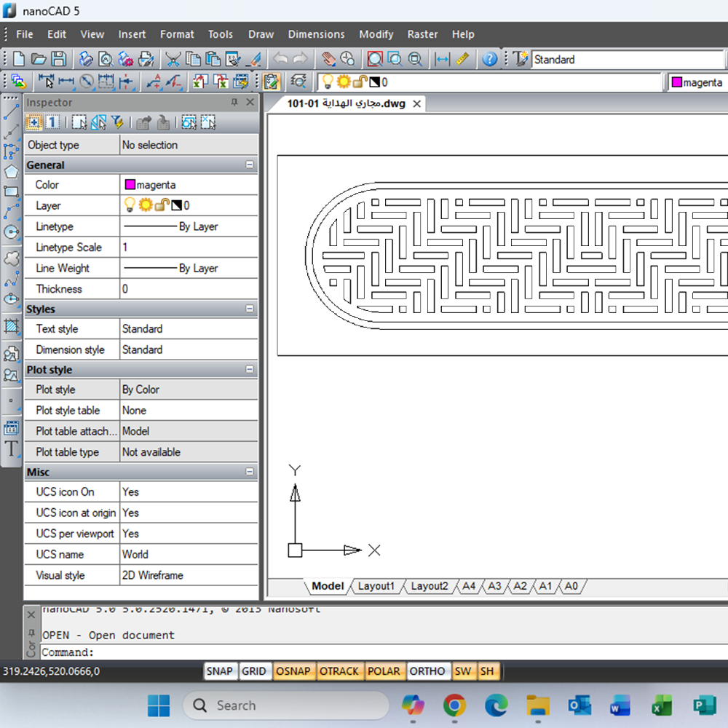Collapse the General section in Inspector
This screenshot has height=728, width=728.
coord(250,165)
